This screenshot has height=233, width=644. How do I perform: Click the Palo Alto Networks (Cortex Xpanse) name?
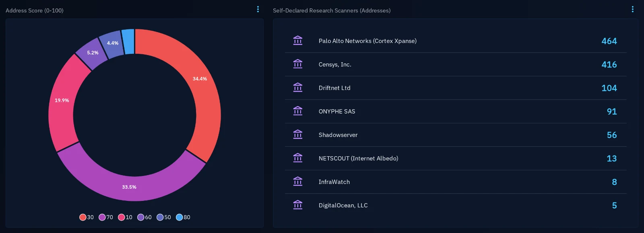[x=367, y=41]
